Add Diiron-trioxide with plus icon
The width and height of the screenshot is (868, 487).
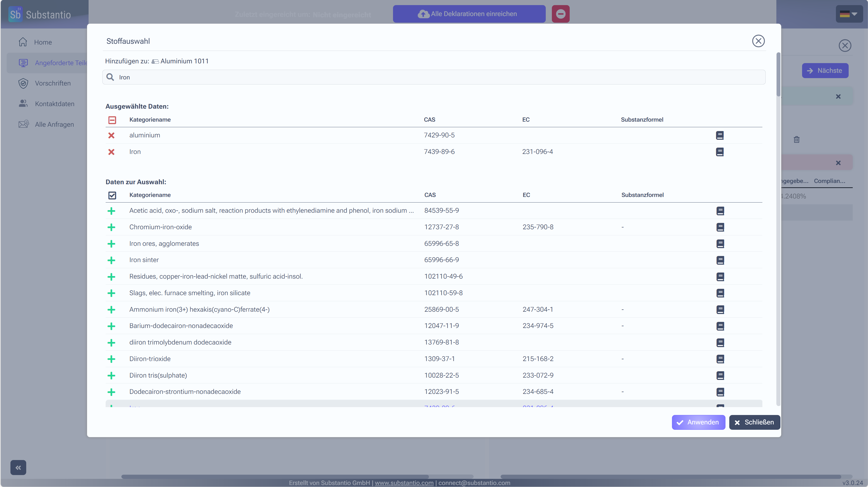pos(111,359)
